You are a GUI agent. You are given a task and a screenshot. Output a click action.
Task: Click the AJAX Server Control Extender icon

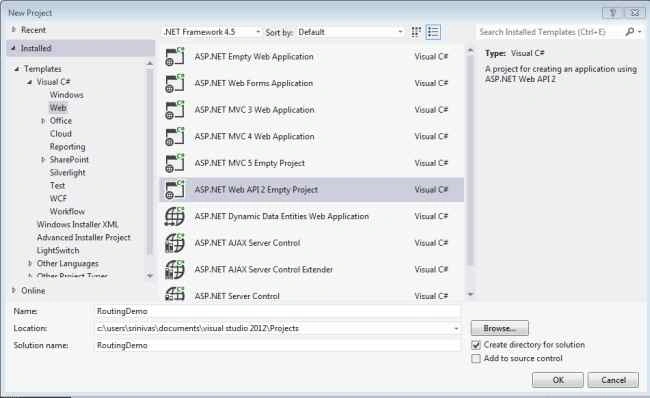click(175, 269)
